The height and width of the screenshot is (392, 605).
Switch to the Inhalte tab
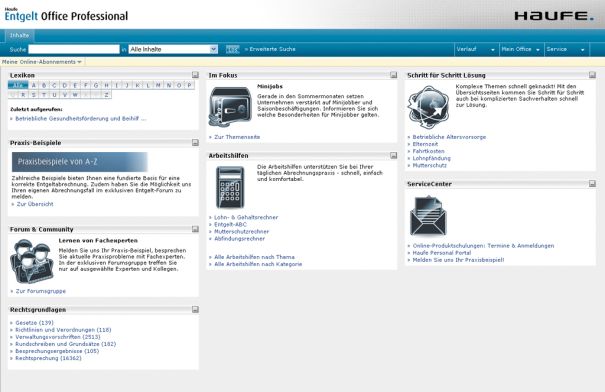(19, 35)
